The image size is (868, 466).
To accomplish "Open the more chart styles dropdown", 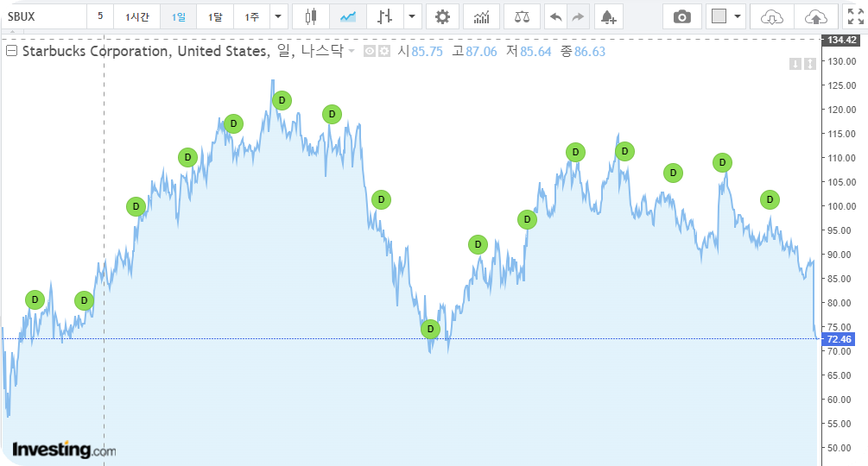I will (412, 16).
